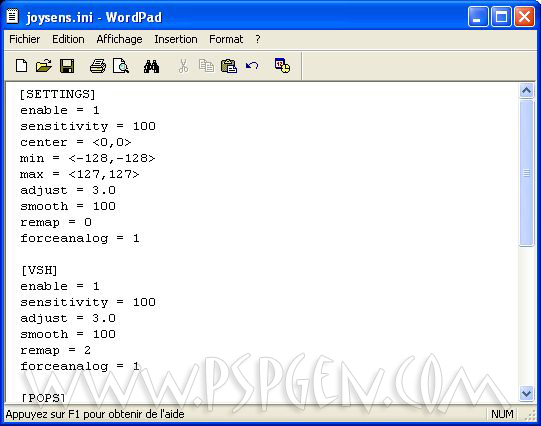Undo last action with the arrow icon
The image size is (541, 426).
[x=252, y=66]
